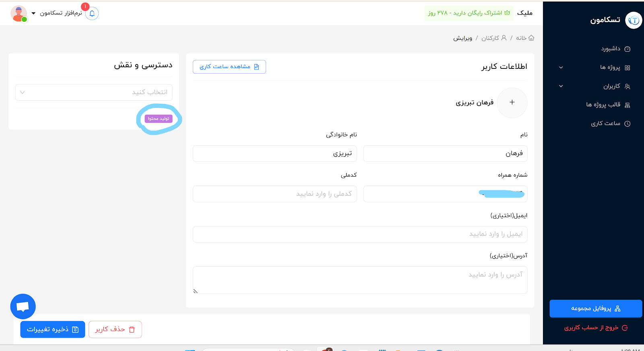The height and width of the screenshot is (351, 644).
Task: Click the home icon in breadcrumb
Action: [x=531, y=38]
